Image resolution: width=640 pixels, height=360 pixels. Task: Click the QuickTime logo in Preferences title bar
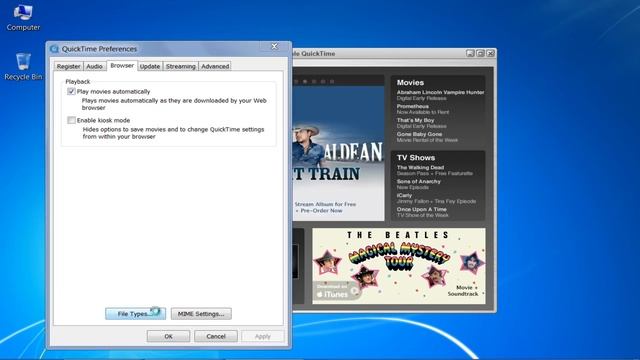[54, 49]
